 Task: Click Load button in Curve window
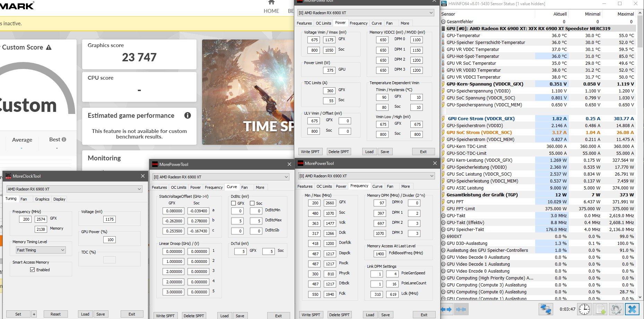click(x=225, y=316)
